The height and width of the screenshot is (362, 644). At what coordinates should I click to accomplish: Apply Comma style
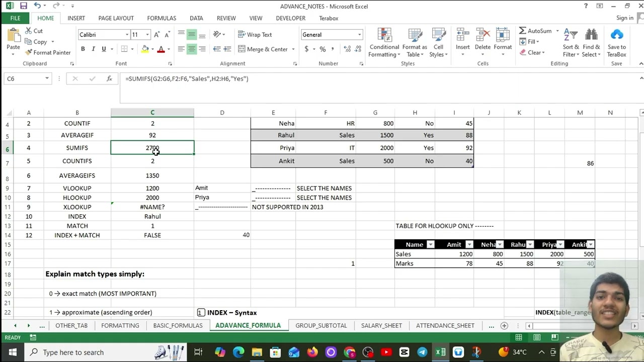333,49
